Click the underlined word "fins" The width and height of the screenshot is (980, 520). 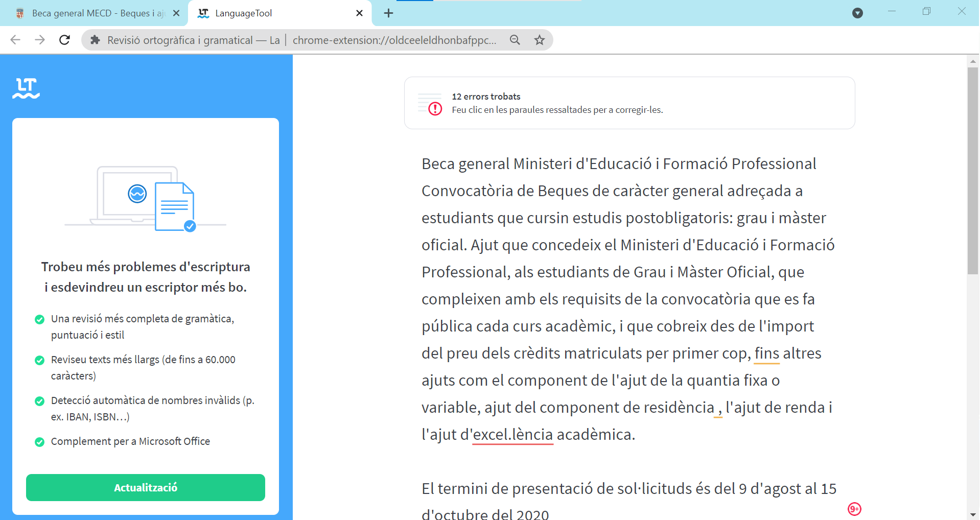[766, 353]
